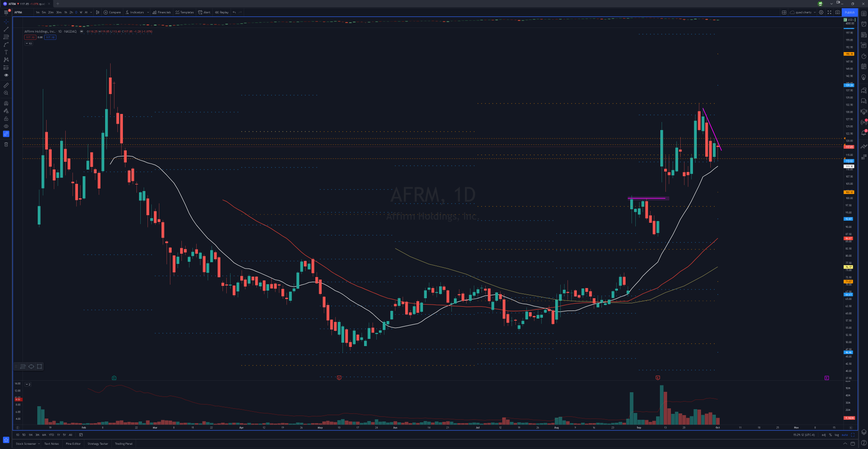
Task: Remove drawings with the trash icon
Action: pyautogui.click(x=6, y=144)
